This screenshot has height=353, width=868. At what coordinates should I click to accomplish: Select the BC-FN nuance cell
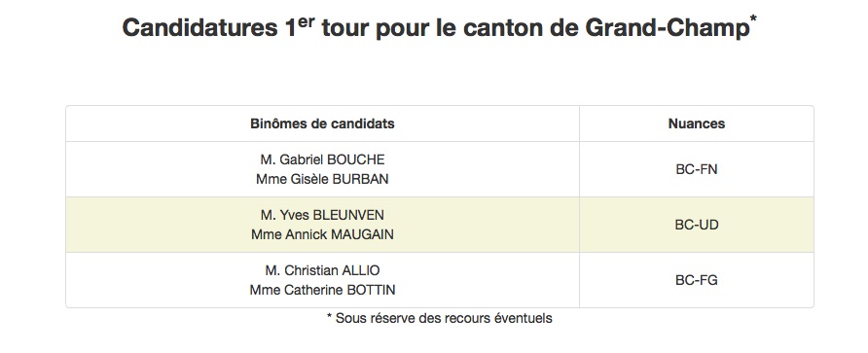pos(697,169)
